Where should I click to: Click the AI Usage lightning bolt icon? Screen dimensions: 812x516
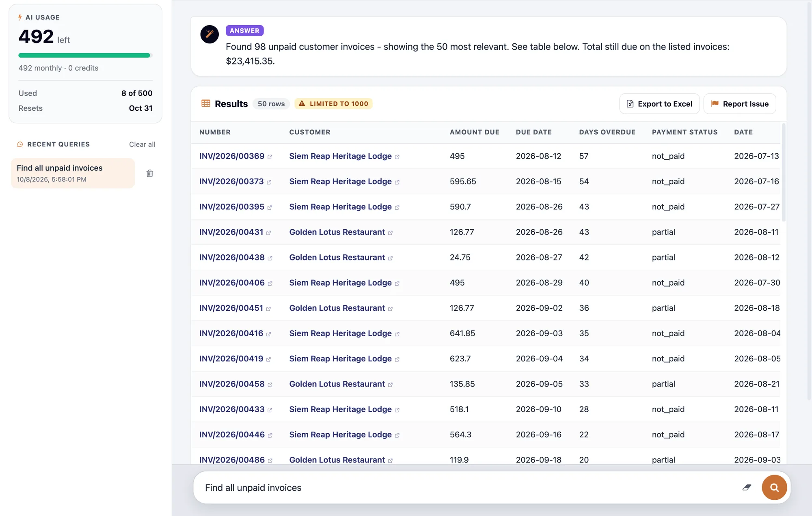click(20, 17)
